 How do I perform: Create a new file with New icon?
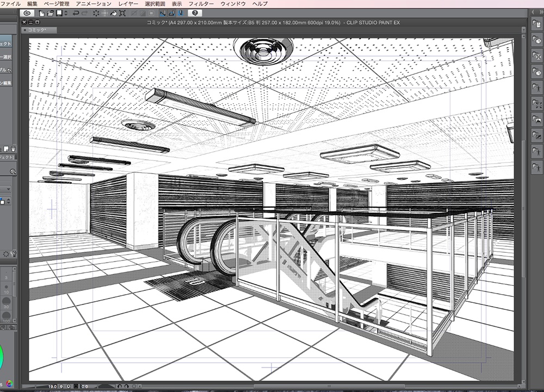pos(42,13)
